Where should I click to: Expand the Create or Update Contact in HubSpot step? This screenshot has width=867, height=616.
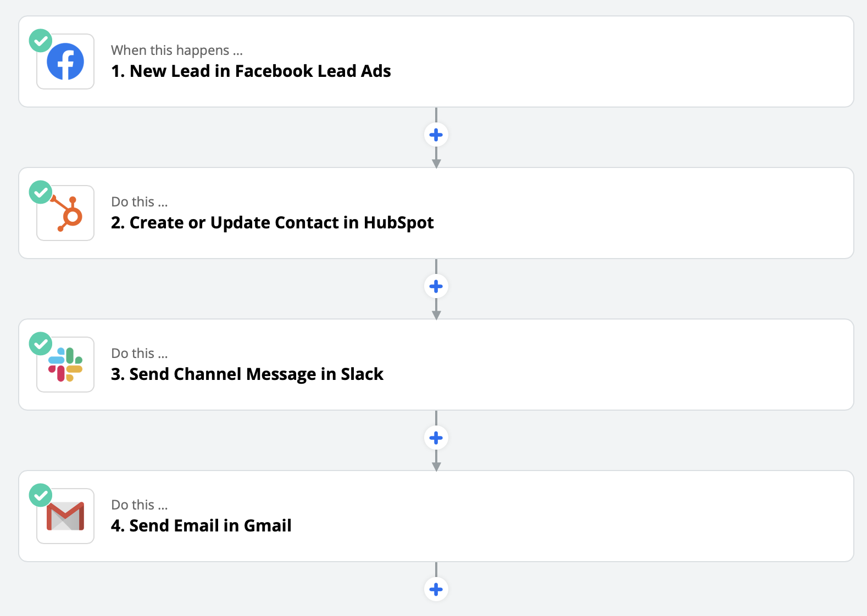pyautogui.click(x=272, y=223)
